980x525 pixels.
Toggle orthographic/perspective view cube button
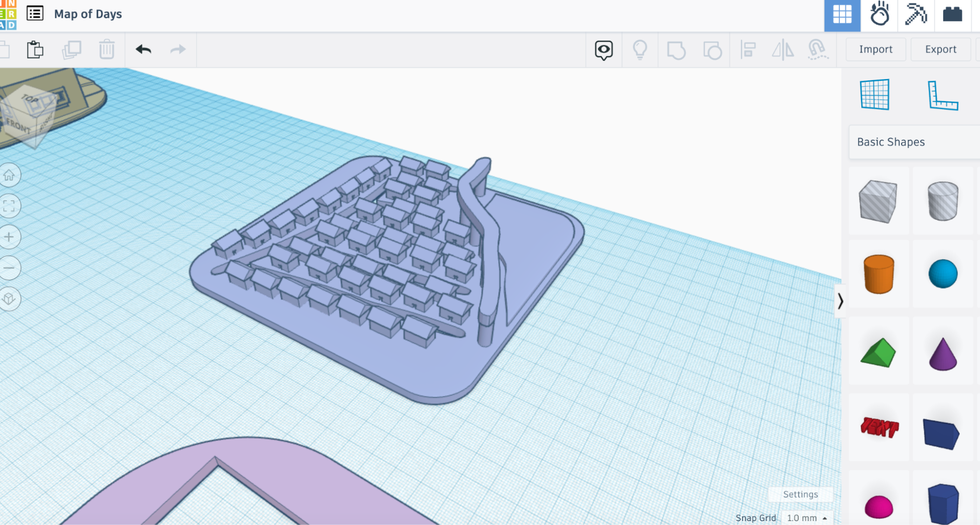click(9, 299)
